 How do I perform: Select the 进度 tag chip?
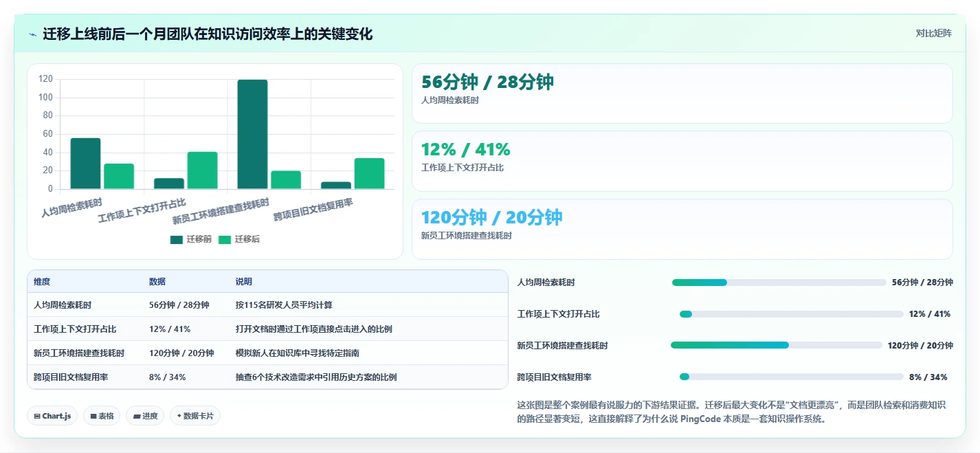point(145,416)
